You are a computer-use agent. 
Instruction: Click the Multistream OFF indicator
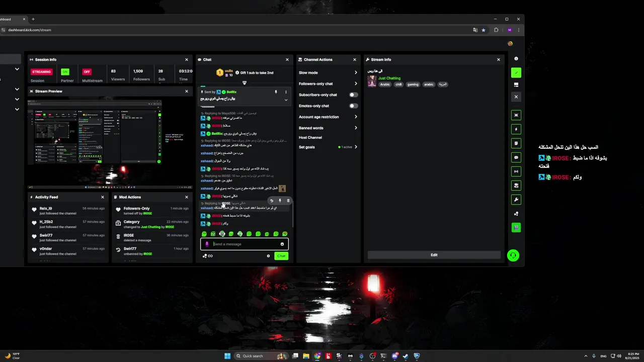(87, 72)
